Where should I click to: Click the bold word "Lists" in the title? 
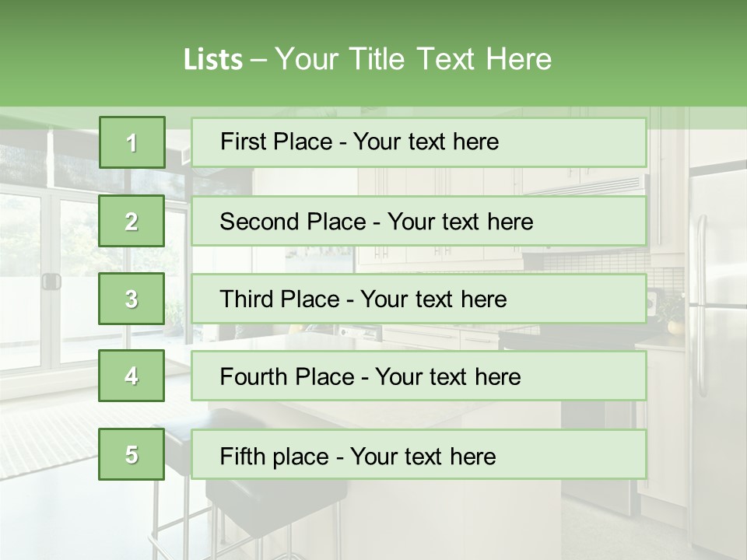(212, 59)
